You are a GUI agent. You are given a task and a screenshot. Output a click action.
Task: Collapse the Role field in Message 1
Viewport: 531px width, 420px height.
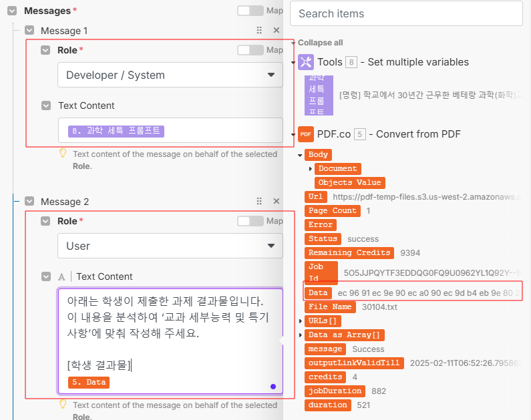click(x=45, y=50)
